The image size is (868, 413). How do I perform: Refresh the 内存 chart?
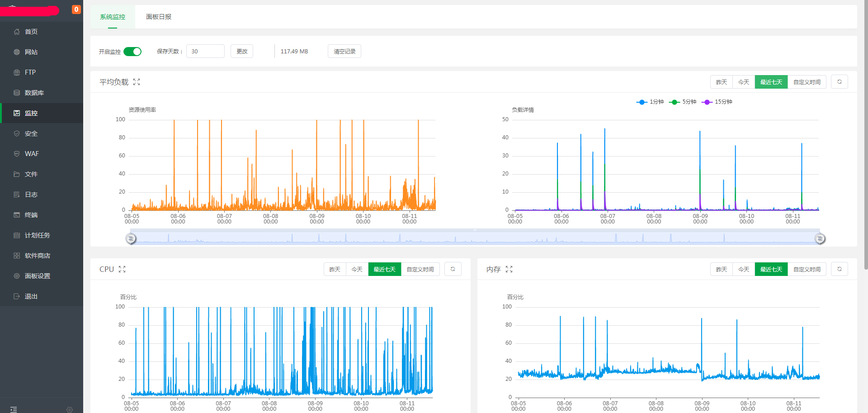coord(840,269)
